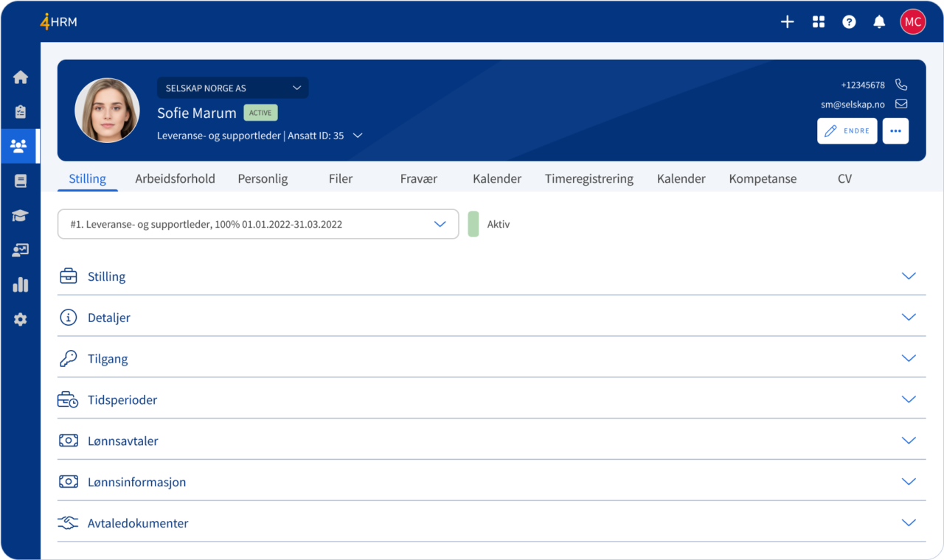Open the Home page from sidebar
The height and width of the screenshot is (560, 944).
pyautogui.click(x=21, y=77)
